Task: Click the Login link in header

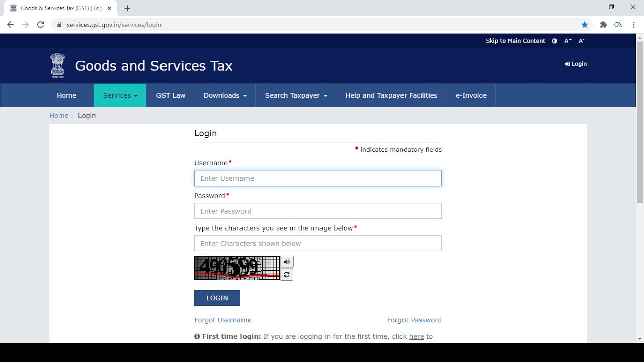Action: [x=576, y=64]
